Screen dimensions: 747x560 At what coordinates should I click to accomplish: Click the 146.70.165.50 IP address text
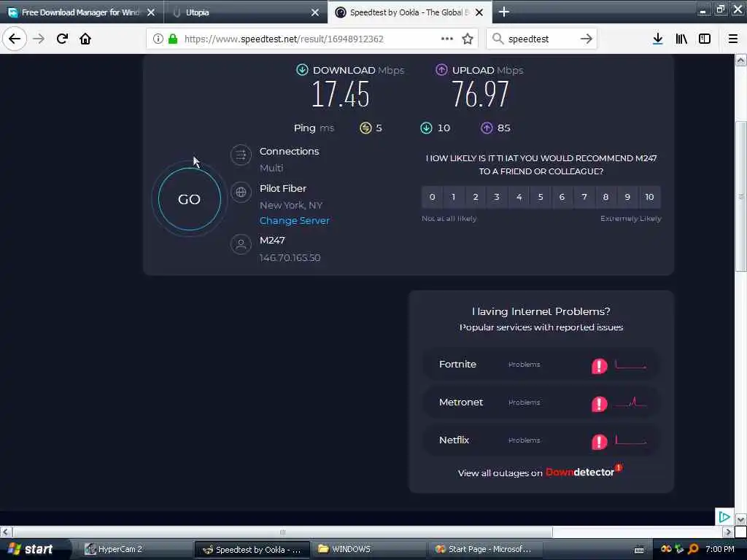click(290, 257)
